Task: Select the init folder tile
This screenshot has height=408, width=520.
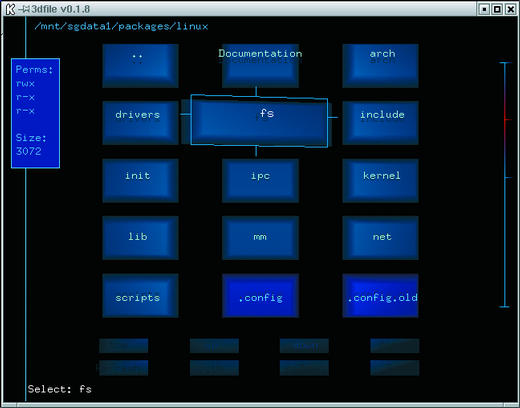Action: (x=140, y=181)
